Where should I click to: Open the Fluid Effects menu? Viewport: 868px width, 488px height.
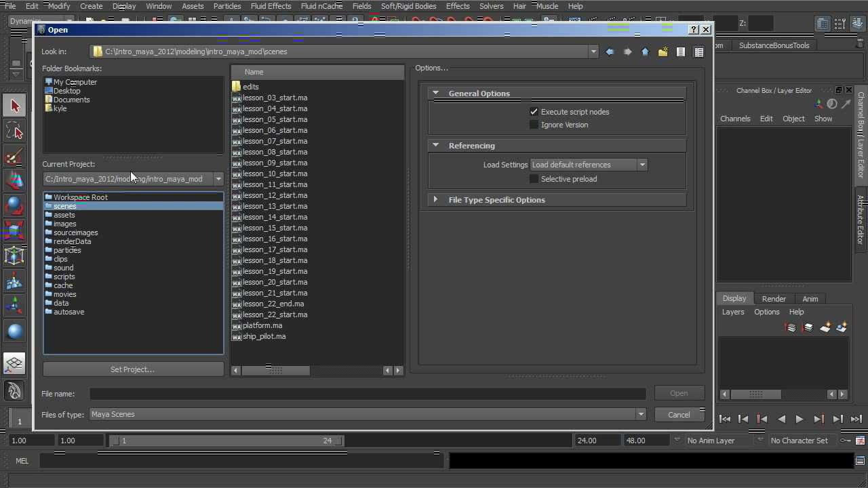(271, 6)
